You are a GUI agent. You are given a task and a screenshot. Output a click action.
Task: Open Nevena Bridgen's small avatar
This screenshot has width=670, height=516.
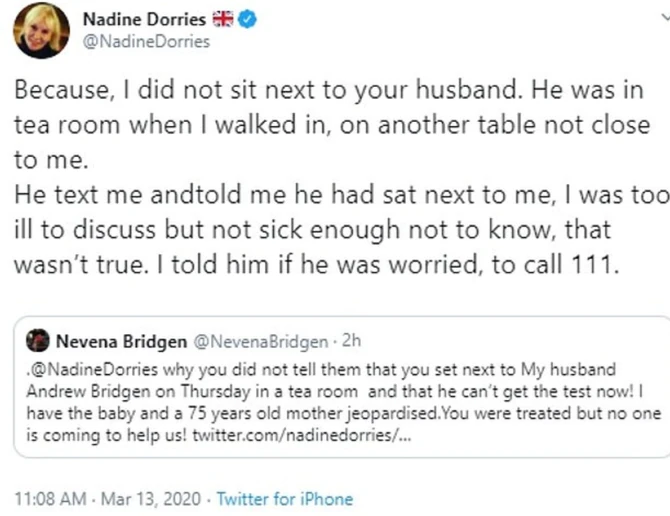tap(38, 338)
